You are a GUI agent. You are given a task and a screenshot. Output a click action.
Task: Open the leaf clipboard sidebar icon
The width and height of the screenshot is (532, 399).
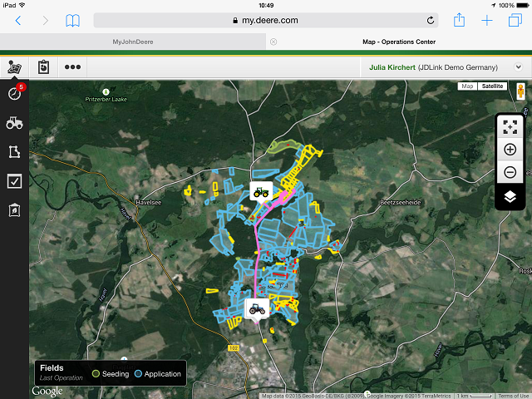14,210
